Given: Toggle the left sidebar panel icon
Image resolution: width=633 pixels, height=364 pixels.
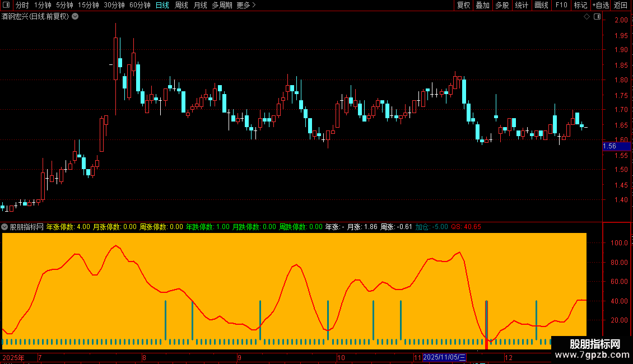Looking at the screenshot, I should coord(6,5).
